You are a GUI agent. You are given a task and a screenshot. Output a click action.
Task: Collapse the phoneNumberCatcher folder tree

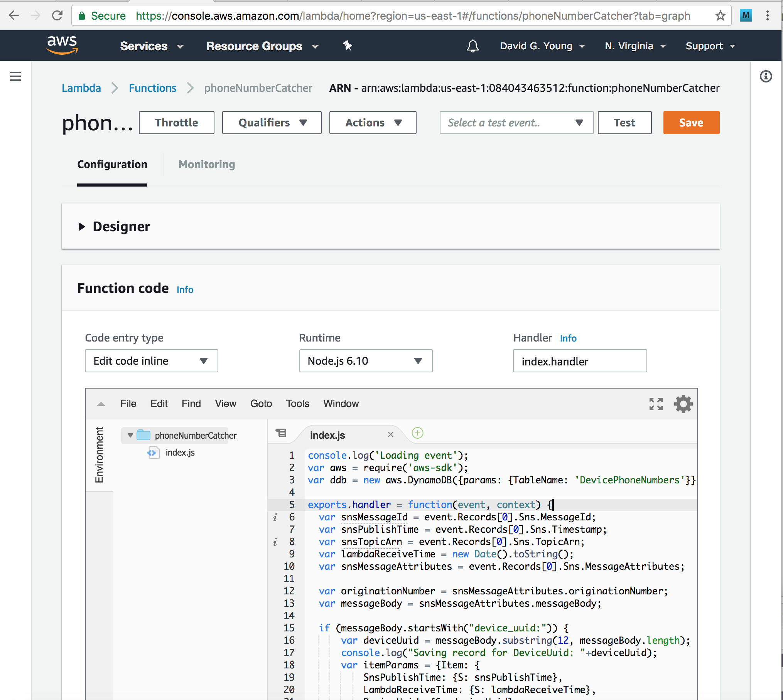130,435
